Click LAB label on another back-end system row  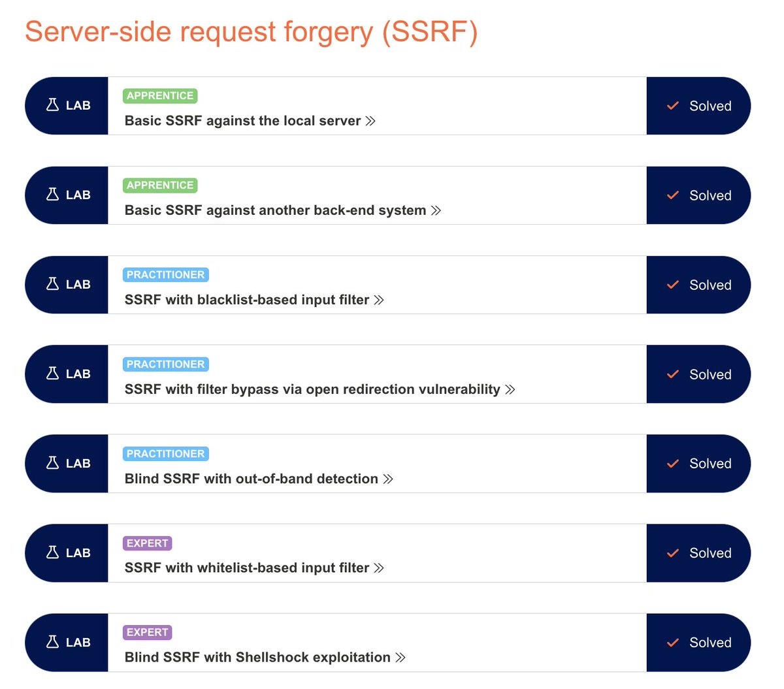tap(78, 195)
